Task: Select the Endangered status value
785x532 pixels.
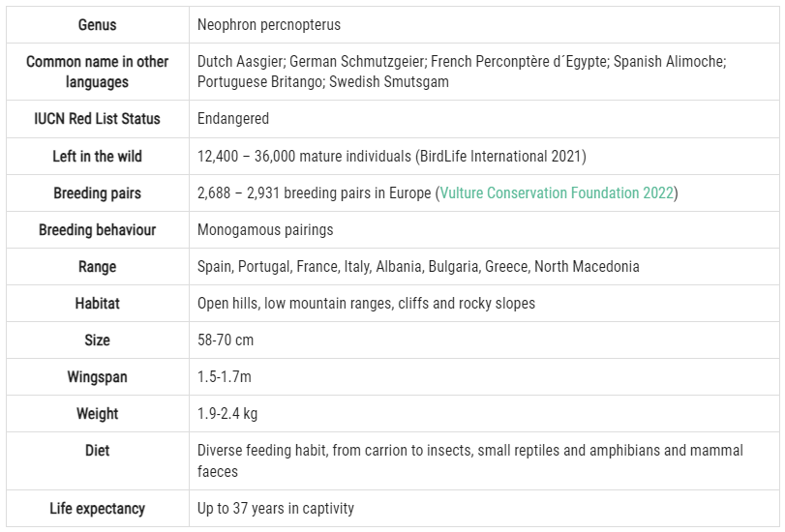Action: click(x=233, y=119)
